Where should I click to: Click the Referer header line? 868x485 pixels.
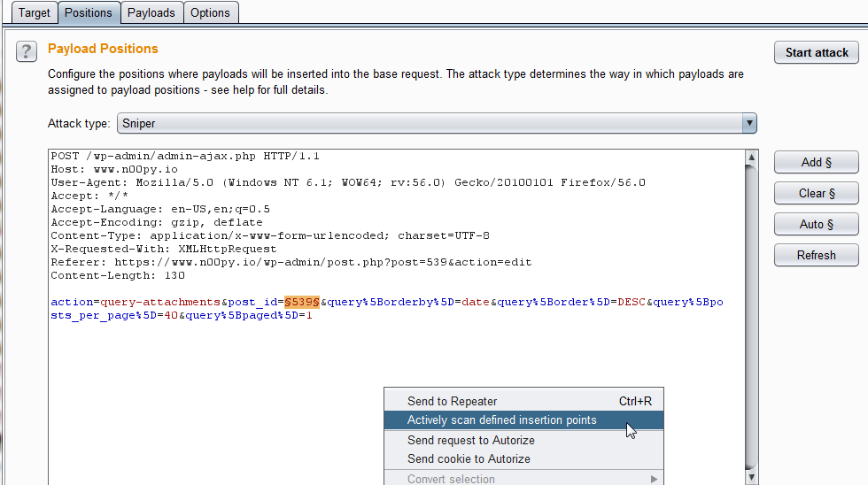(x=291, y=262)
